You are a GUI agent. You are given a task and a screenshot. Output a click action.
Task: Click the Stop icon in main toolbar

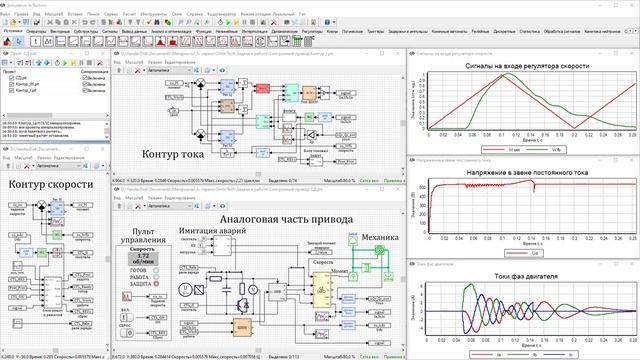(253, 22)
